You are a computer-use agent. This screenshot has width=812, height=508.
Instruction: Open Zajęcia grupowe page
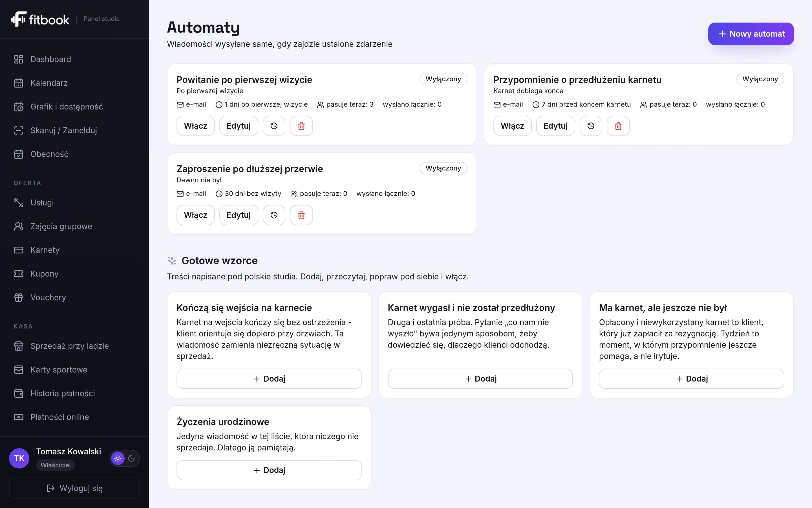coord(74,226)
